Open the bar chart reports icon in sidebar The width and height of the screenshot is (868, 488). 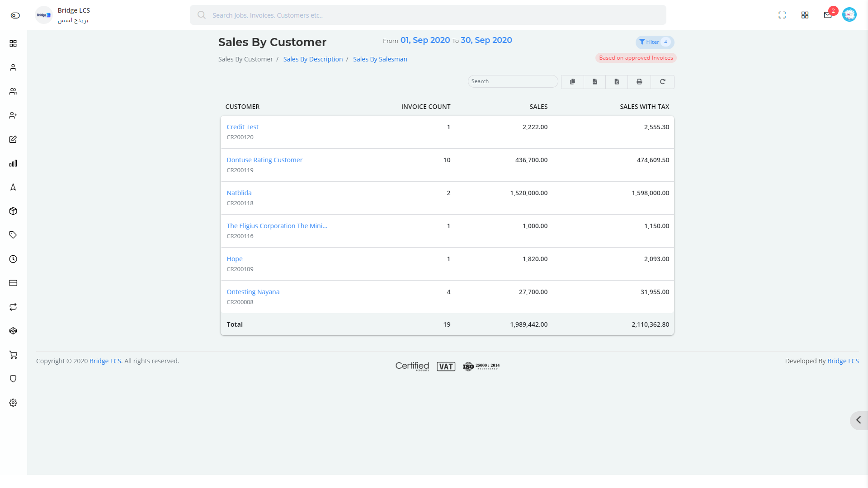point(13,163)
